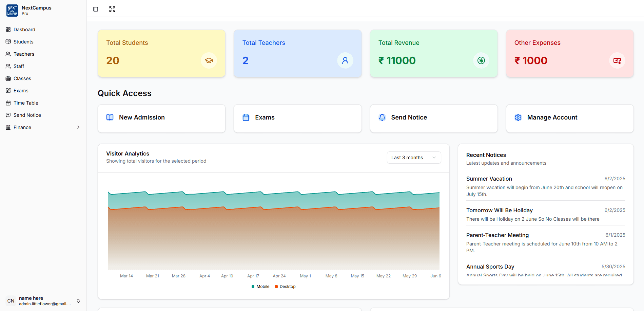The height and width of the screenshot is (311, 644).
Task: Click the Time Table calendar icon
Action: click(8, 103)
